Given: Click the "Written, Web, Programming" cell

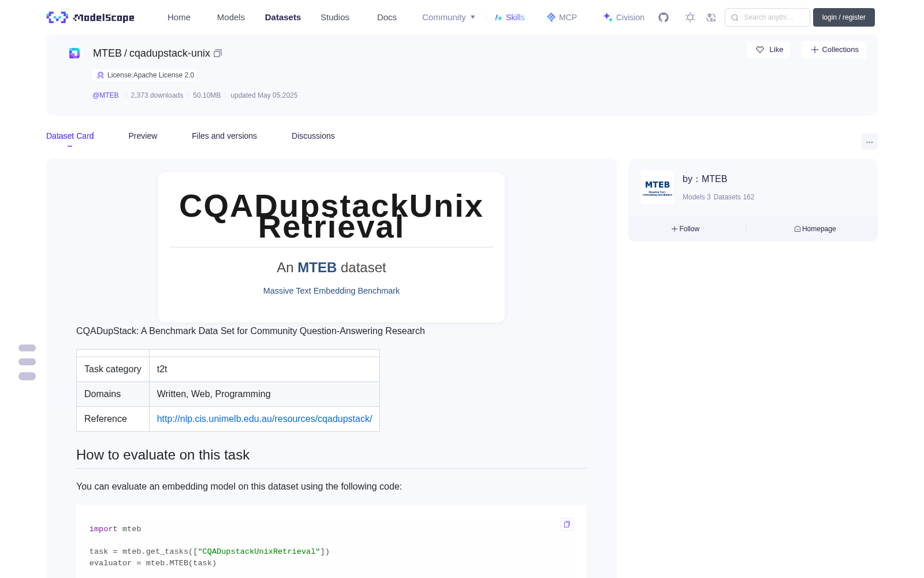Looking at the screenshot, I should point(264,394).
